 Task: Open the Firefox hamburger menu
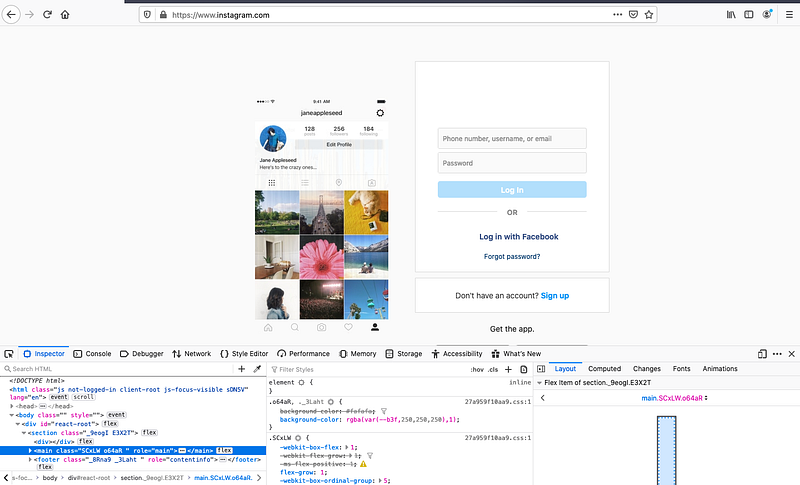point(789,15)
